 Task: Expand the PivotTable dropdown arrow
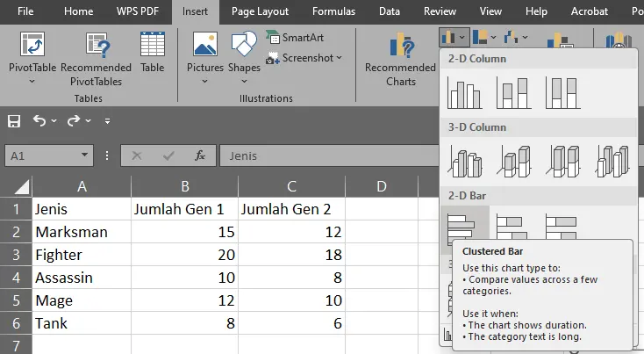point(32,82)
